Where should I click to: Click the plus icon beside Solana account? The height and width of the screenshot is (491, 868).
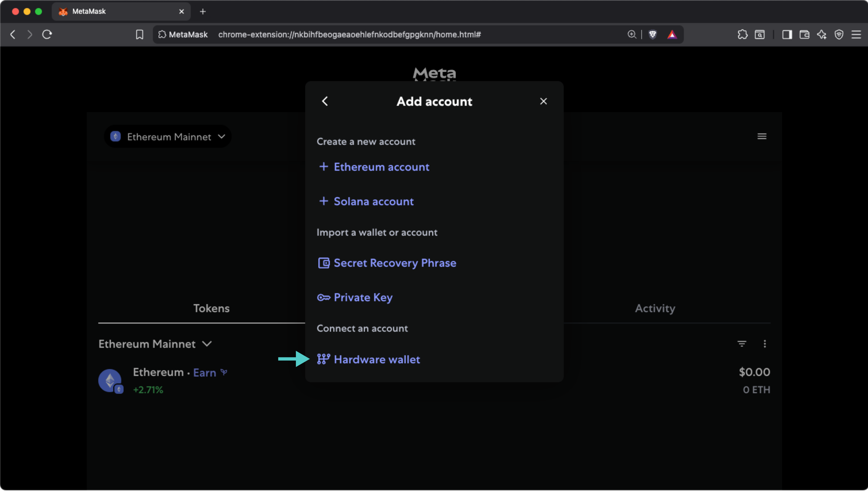(324, 201)
